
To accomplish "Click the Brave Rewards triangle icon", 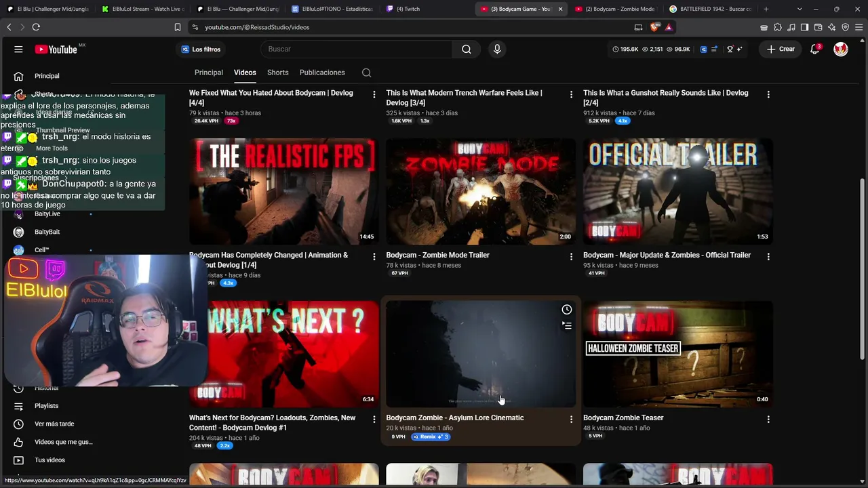I will tap(669, 27).
